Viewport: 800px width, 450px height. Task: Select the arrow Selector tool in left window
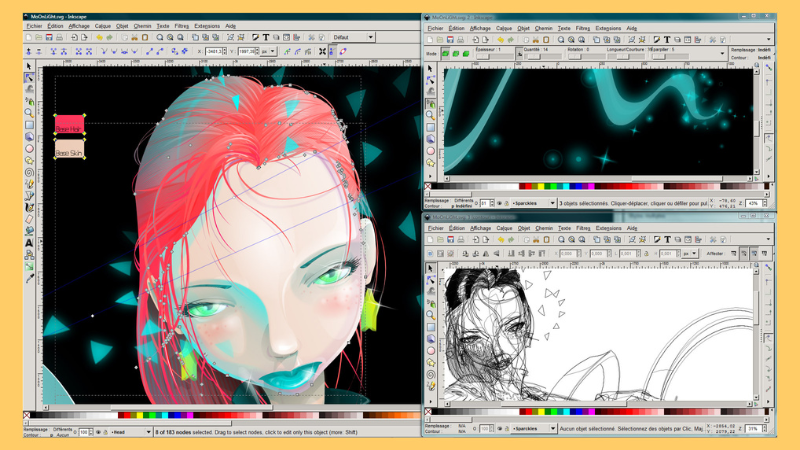click(29, 66)
